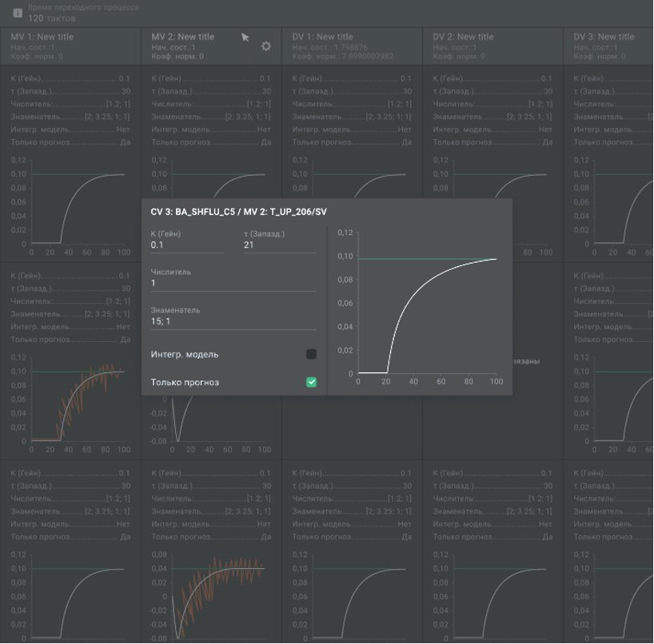Open the noisy orange response chart under MV 1

pos(71,403)
